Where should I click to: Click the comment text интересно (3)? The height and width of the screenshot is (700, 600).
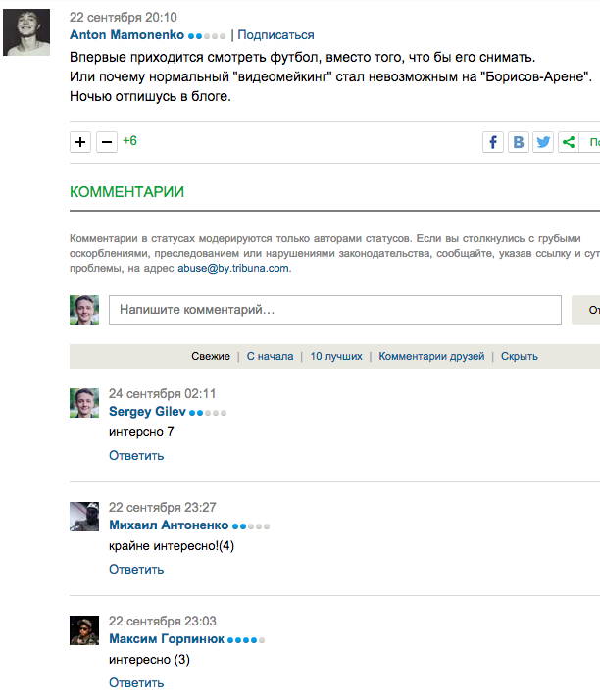[x=150, y=660]
